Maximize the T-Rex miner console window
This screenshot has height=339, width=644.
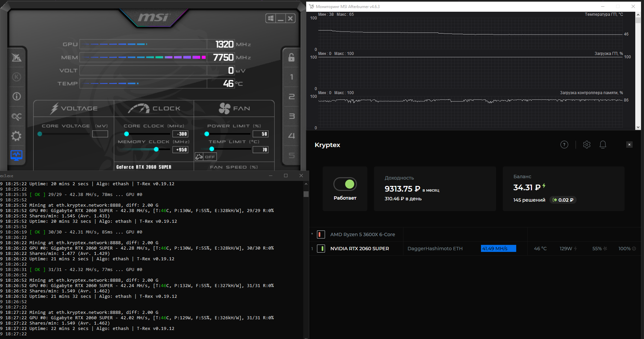(x=286, y=176)
